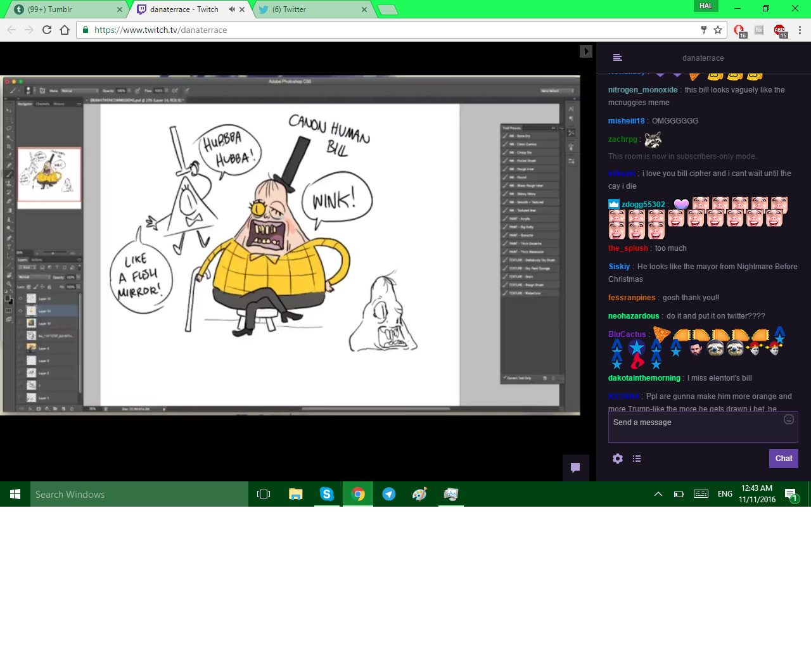Change the ENG input language

click(x=725, y=494)
